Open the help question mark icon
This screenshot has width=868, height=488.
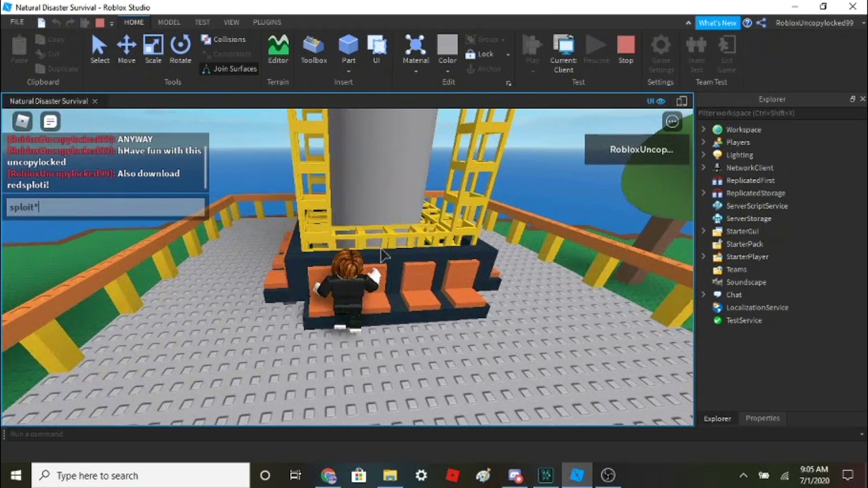coord(747,22)
